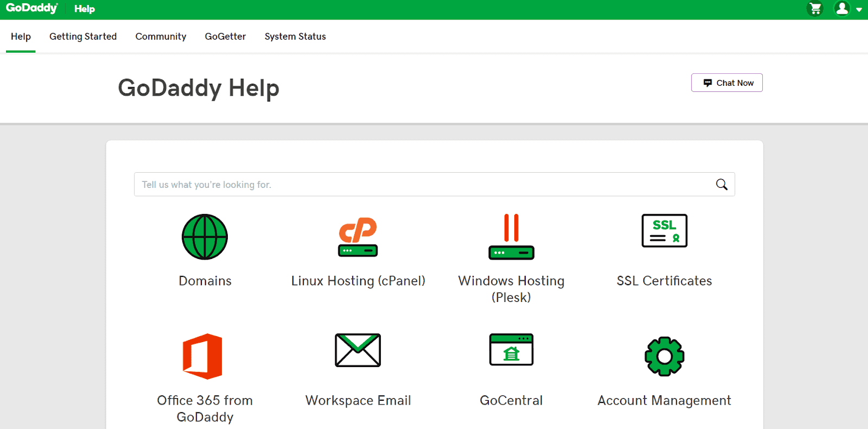Go to Getting Started tab
The image size is (868, 429).
(x=83, y=36)
